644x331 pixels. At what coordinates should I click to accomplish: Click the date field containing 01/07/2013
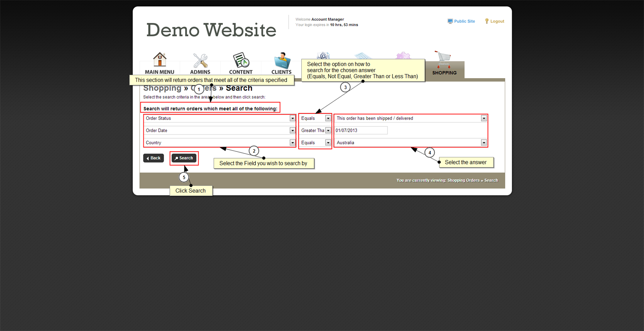[361, 131]
